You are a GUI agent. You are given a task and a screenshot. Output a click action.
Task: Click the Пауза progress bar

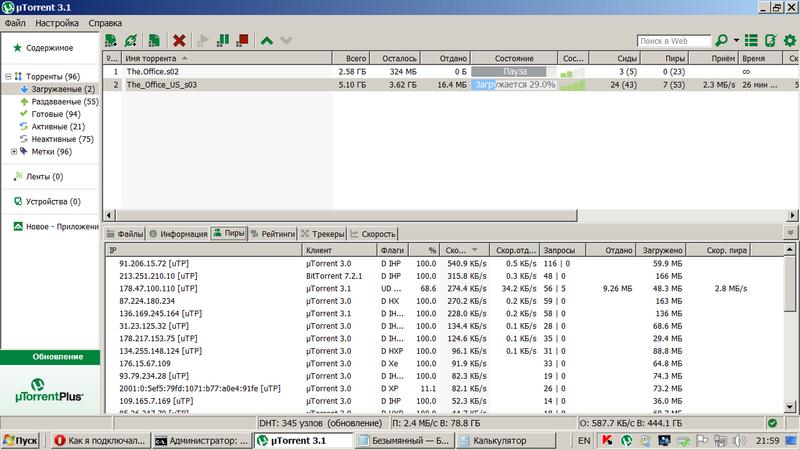click(514, 72)
